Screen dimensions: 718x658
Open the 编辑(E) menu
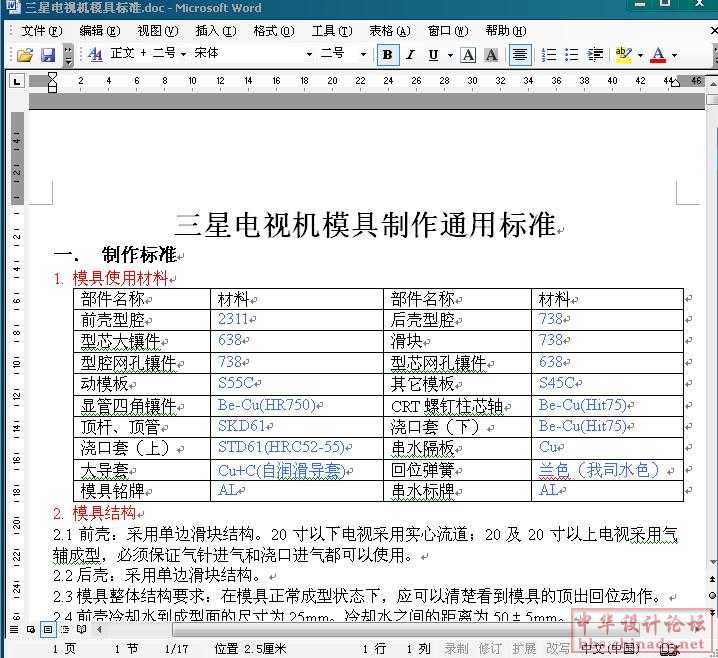pyautogui.click(x=99, y=31)
